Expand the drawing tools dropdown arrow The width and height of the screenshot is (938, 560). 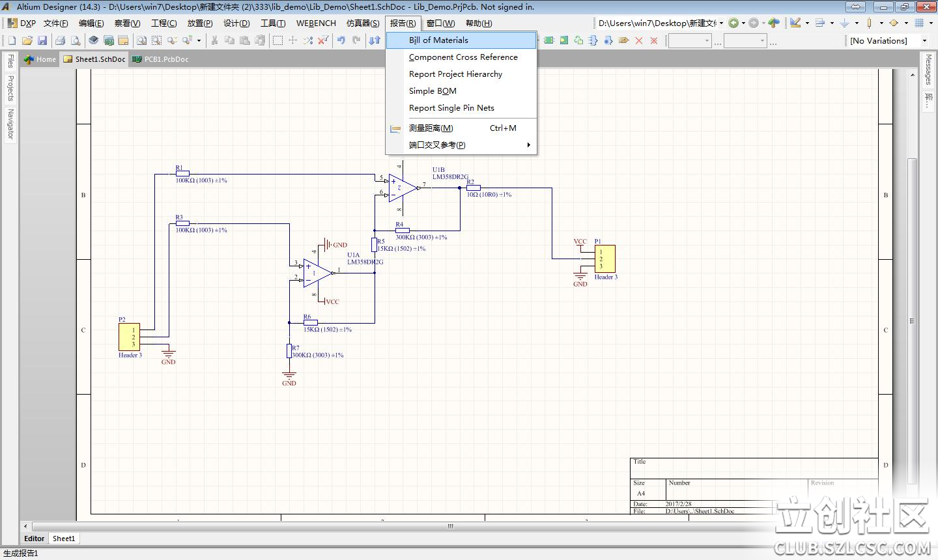point(806,23)
